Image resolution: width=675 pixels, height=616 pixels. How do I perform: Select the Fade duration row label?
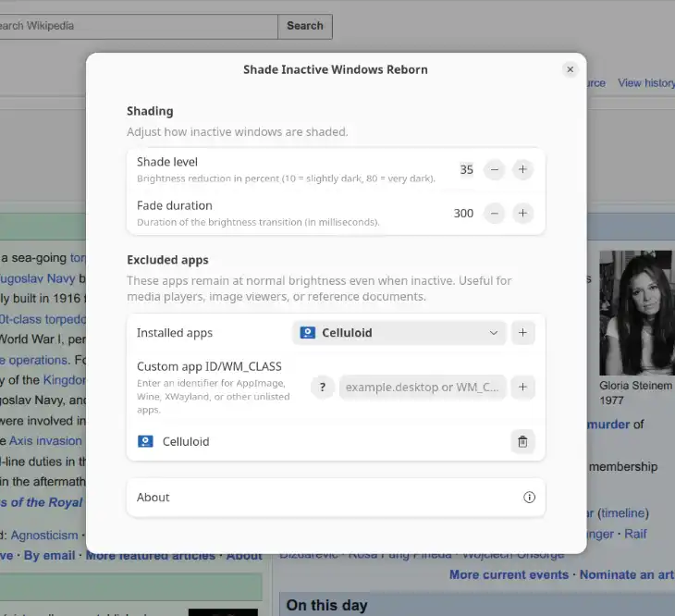pos(175,205)
